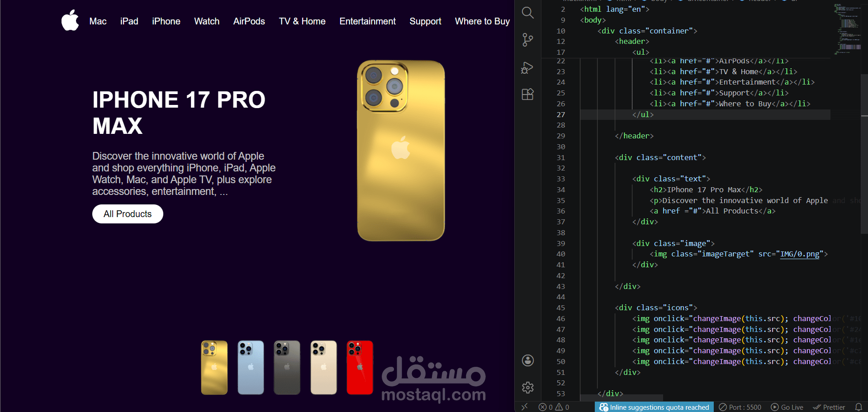The image size is (868, 412).
Task: Click the Support list item code line
Action: click(719, 93)
